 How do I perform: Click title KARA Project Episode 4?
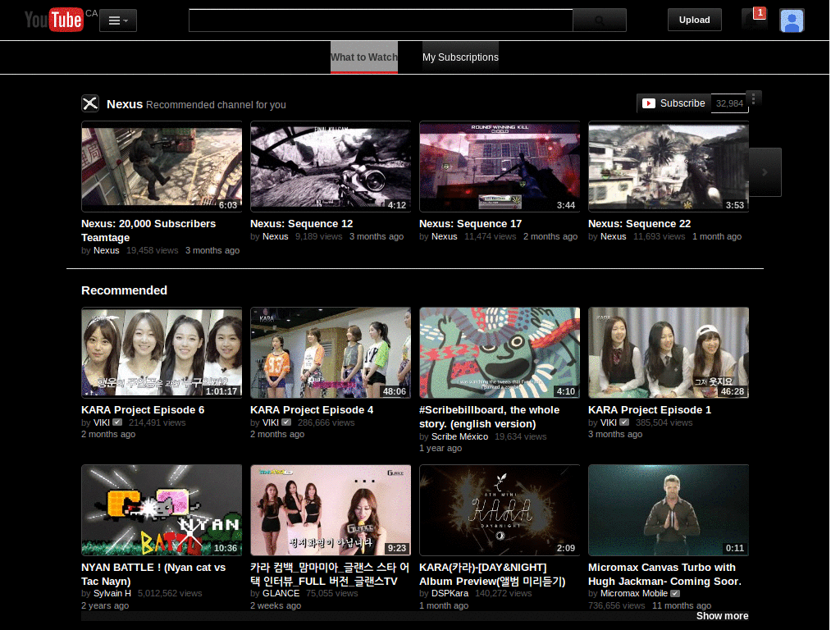pos(312,410)
